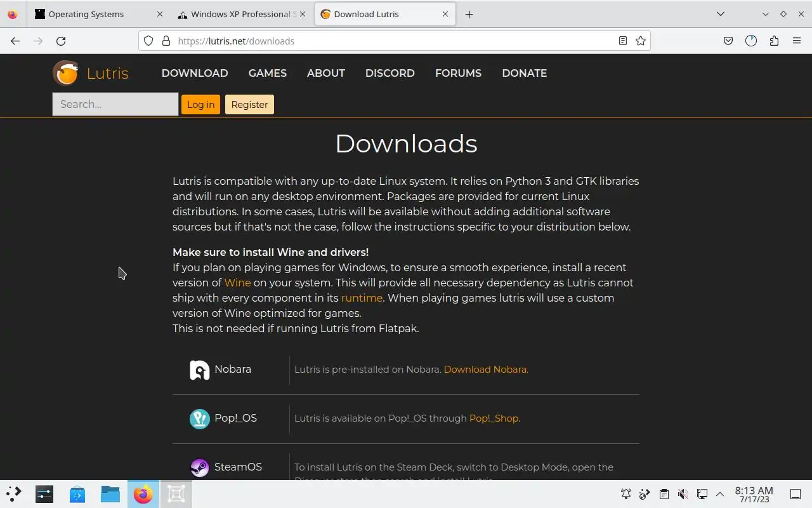This screenshot has width=812, height=508.
Task: Open clipboard tray icon
Action: click(664, 494)
